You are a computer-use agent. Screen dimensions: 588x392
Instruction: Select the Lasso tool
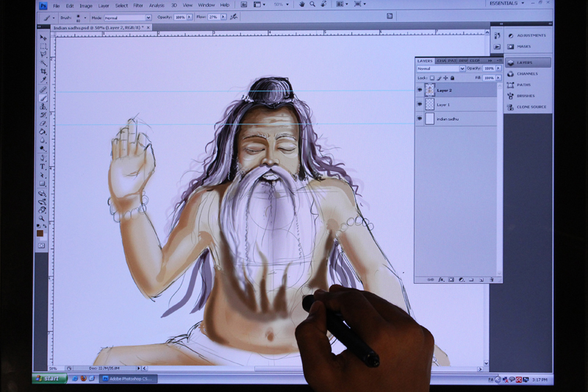(43, 54)
